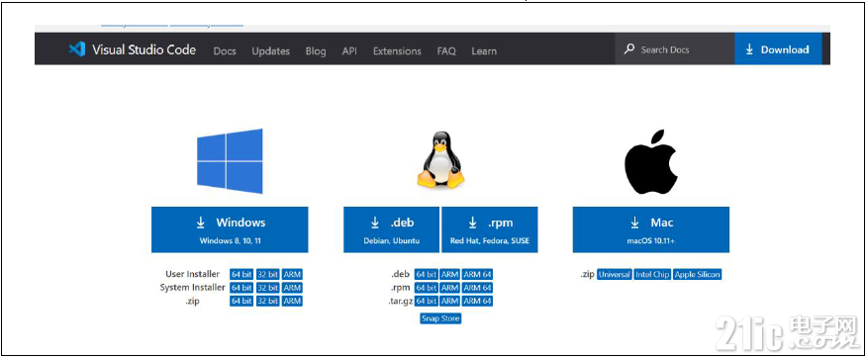Click the Visual Studio Code title text

point(144,49)
